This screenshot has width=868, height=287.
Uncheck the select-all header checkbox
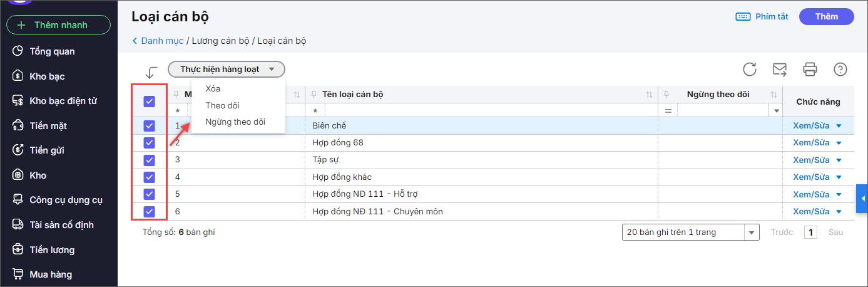tap(149, 101)
